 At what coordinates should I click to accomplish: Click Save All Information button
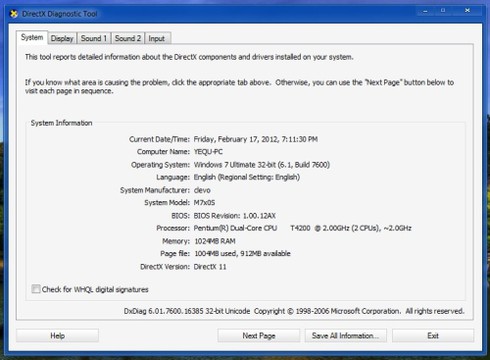[346, 336]
